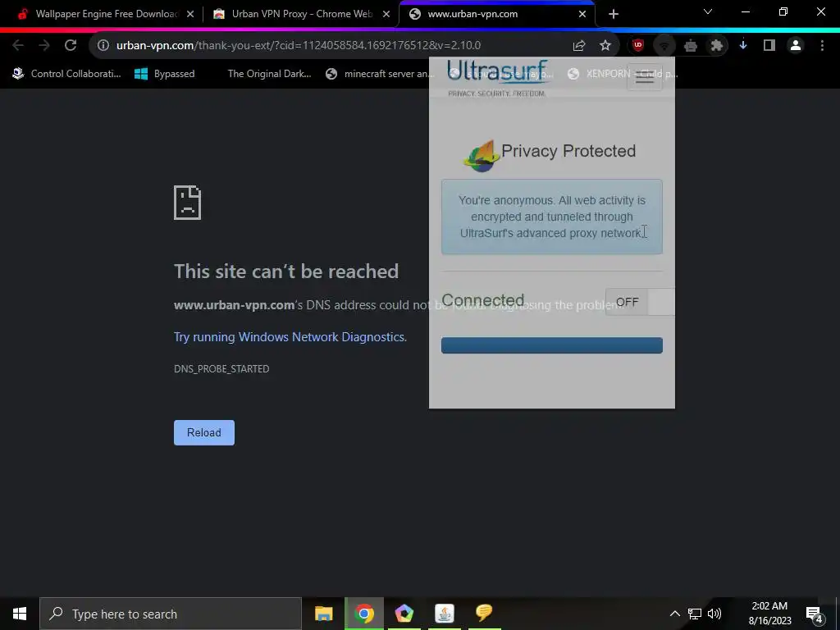The image size is (840, 630).
Task: Close the Wallpaper Engine Free Download tab
Action: [190, 14]
